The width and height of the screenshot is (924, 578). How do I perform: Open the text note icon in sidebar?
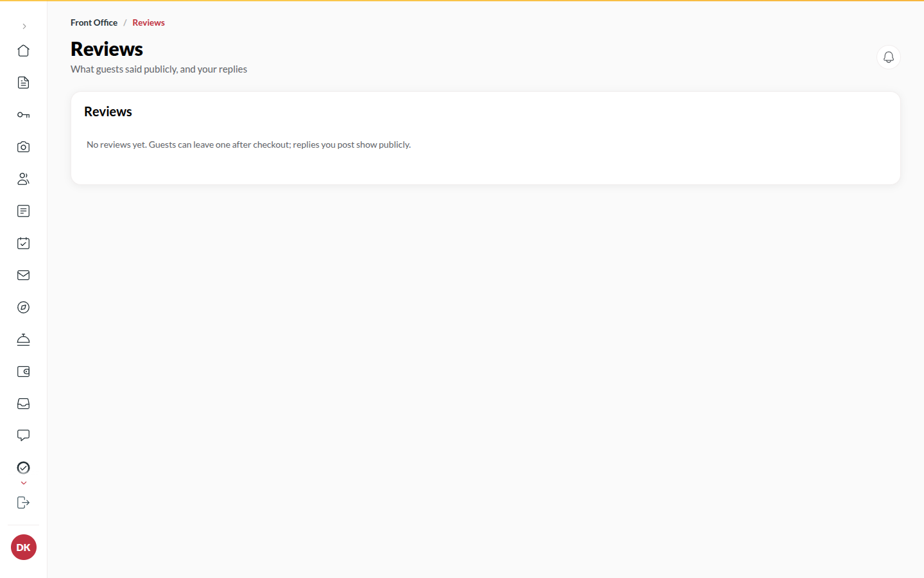24,211
